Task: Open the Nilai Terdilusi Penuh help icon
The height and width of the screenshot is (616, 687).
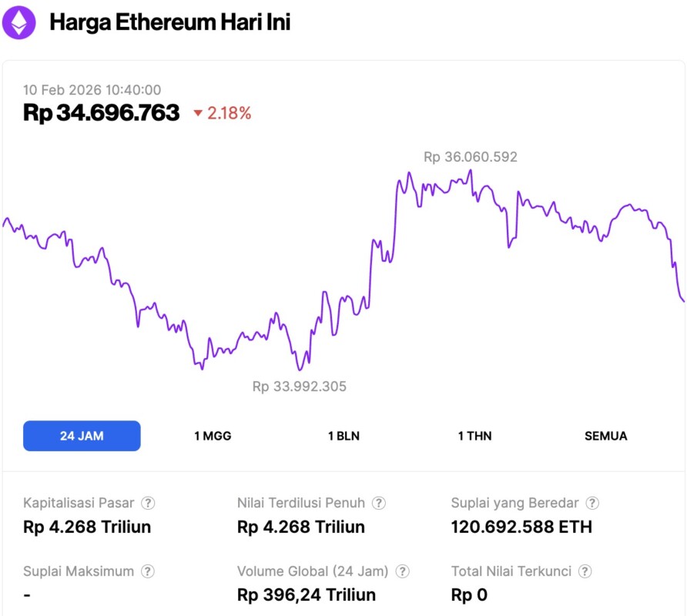Action: click(x=379, y=503)
